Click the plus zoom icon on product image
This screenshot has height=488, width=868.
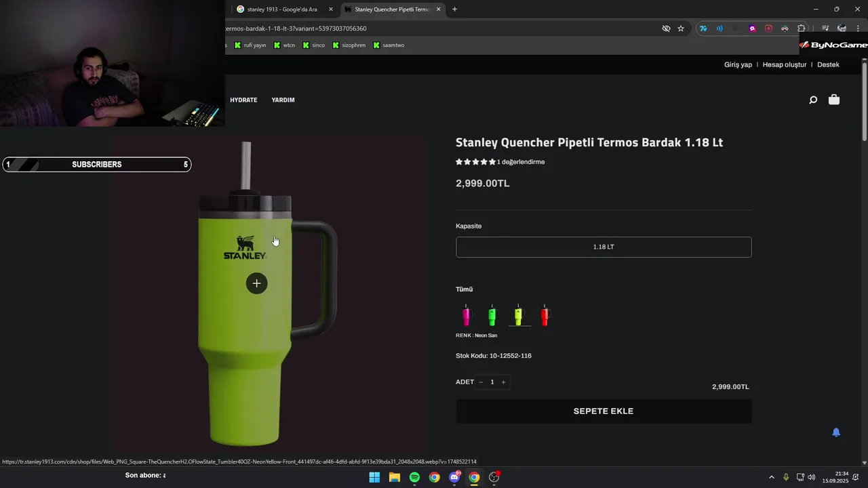coord(256,283)
